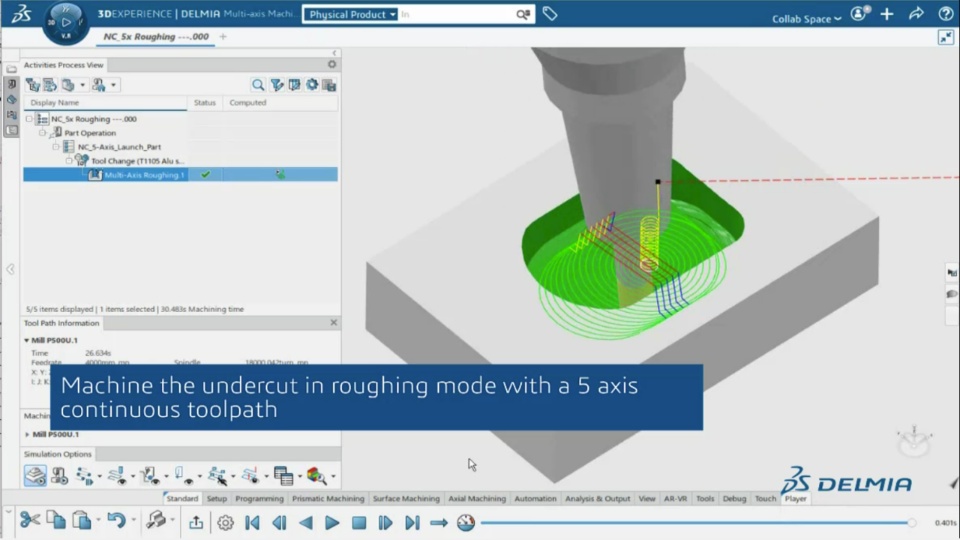
Task: Switch to Prismatic Machining tab
Action: coord(328,498)
